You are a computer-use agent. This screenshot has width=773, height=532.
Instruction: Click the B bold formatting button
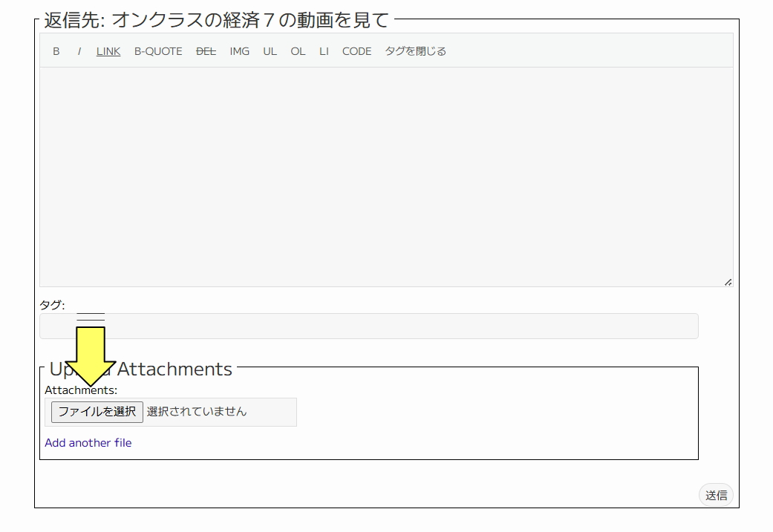click(x=56, y=51)
